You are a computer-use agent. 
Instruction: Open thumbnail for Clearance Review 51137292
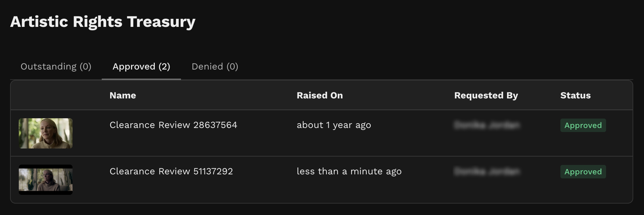click(46, 180)
